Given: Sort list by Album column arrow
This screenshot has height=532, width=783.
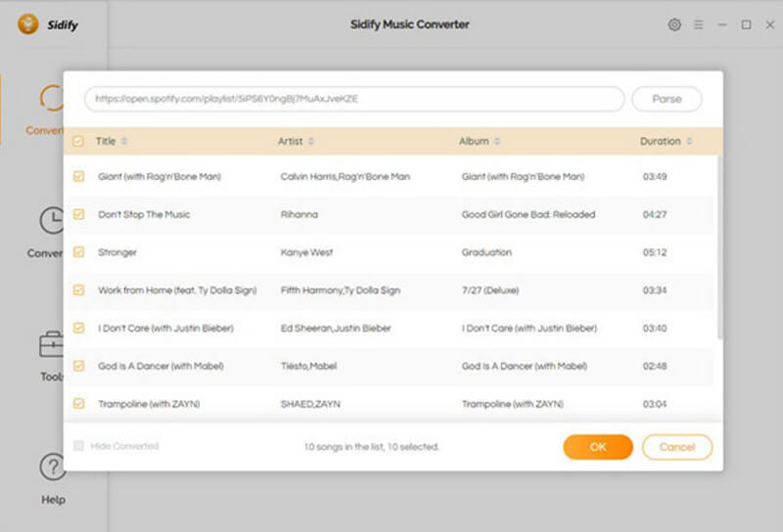Looking at the screenshot, I should 497,142.
